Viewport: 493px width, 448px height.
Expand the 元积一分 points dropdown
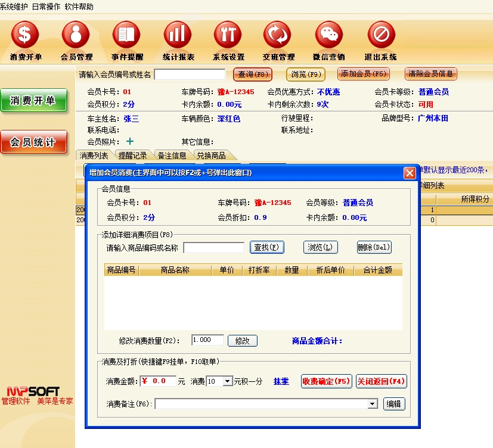[x=228, y=381]
